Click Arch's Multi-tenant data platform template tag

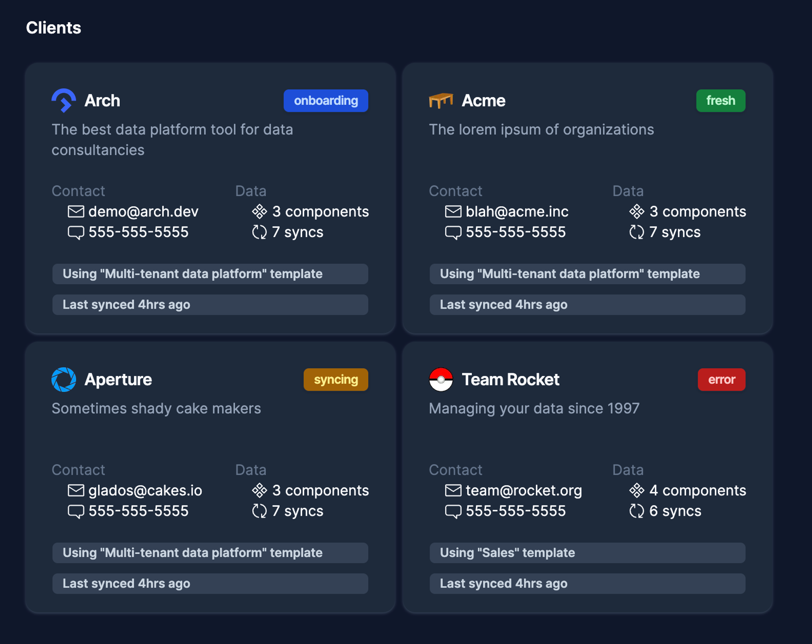pyautogui.click(x=210, y=274)
